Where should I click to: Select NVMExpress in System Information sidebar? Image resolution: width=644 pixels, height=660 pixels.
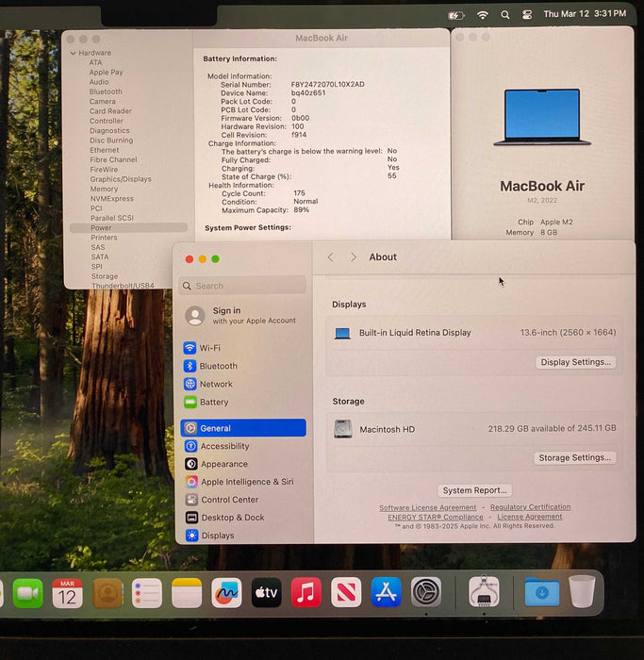coord(111,199)
